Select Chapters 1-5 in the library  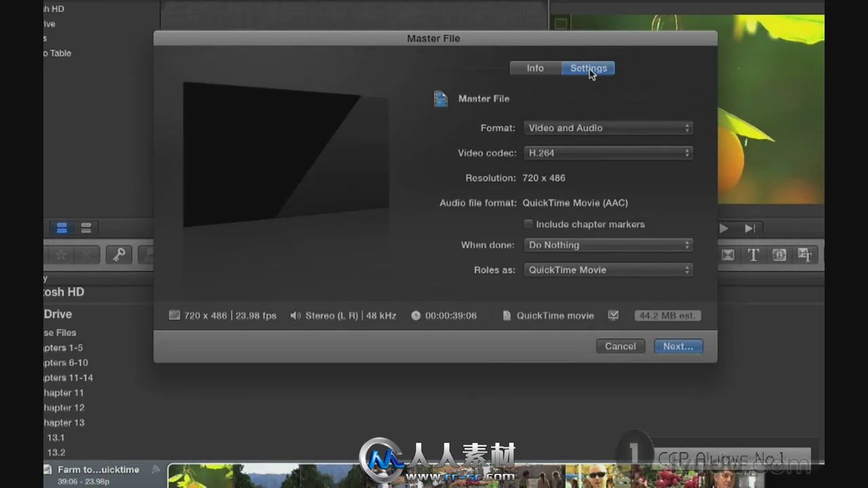(63, 348)
